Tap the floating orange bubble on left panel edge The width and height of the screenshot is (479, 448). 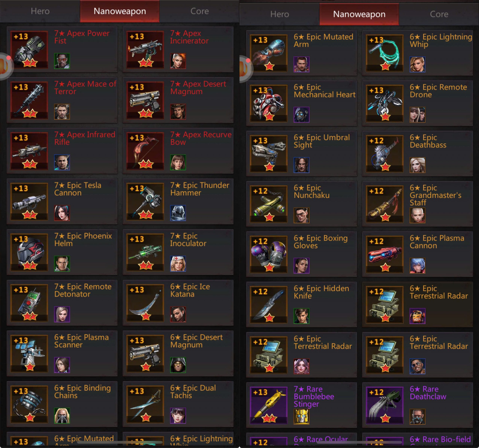[5, 65]
